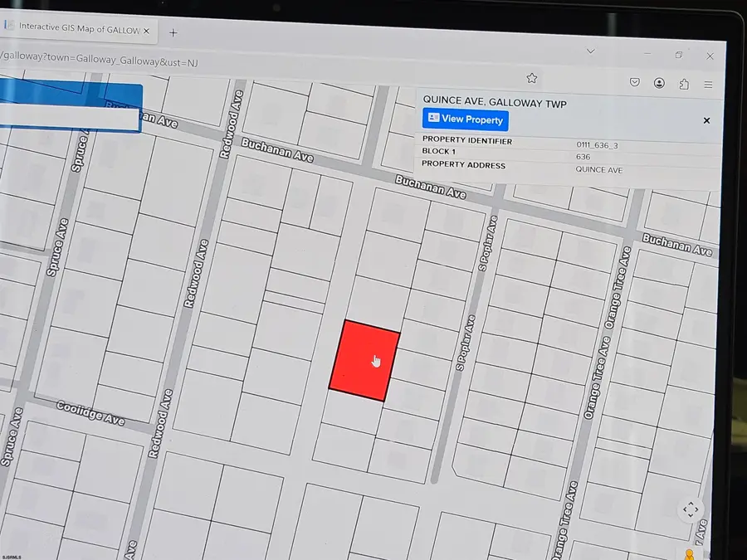Open the Firefox account icon
This screenshot has width=747, height=560.
coord(659,83)
